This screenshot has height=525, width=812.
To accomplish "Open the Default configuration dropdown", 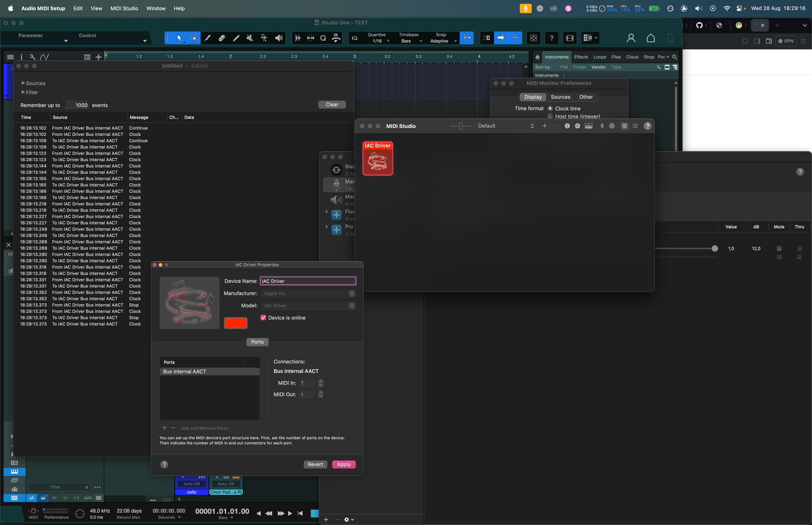I will click(x=505, y=126).
